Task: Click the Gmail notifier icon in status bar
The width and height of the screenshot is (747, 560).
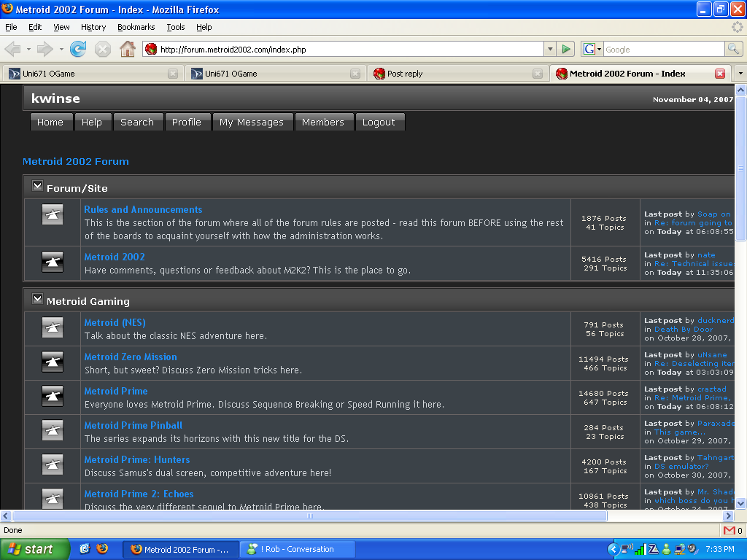Action: click(x=729, y=530)
